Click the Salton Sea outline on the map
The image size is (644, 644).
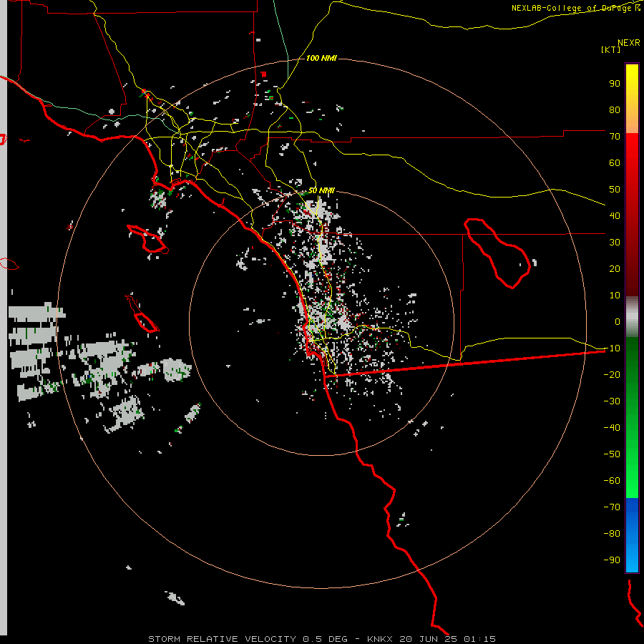[x=497, y=253]
